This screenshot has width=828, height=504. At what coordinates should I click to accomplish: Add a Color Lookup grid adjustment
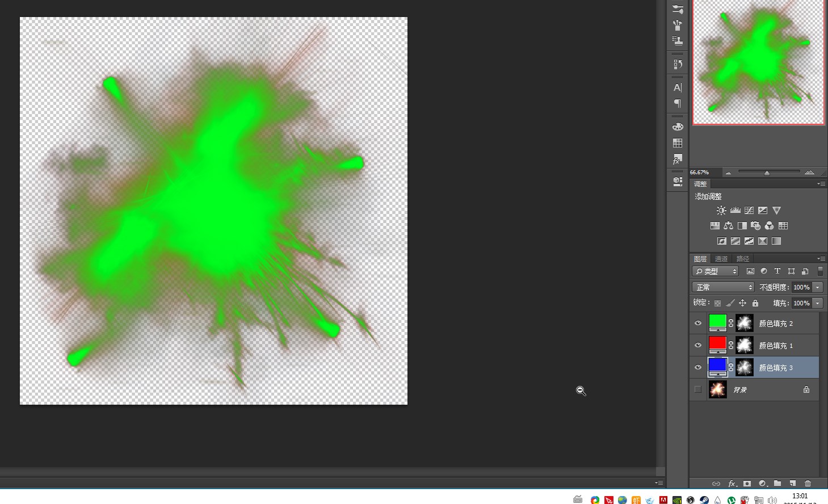tap(783, 226)
